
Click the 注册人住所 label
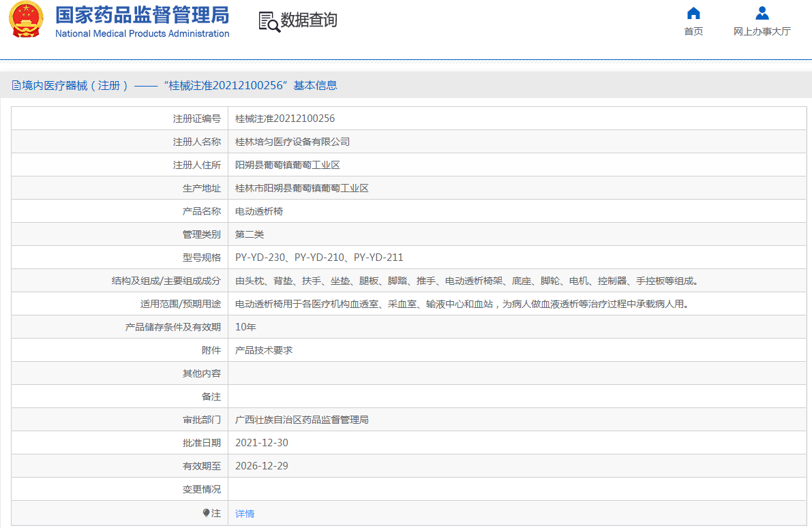point(197,165)
